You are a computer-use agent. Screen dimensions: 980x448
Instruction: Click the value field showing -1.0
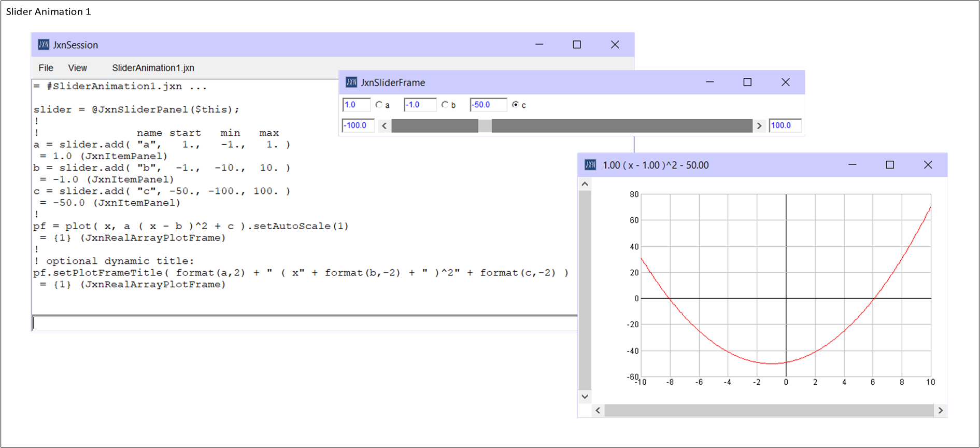(x=420, y=105)
